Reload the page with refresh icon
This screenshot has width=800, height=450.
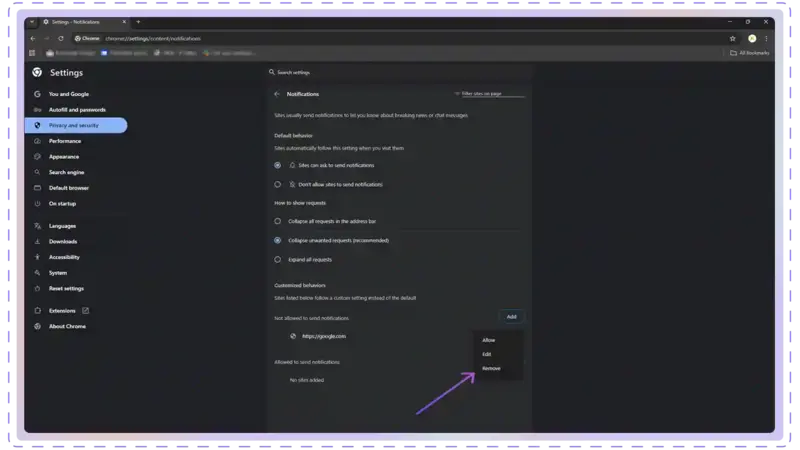click(x=61, y=39)
